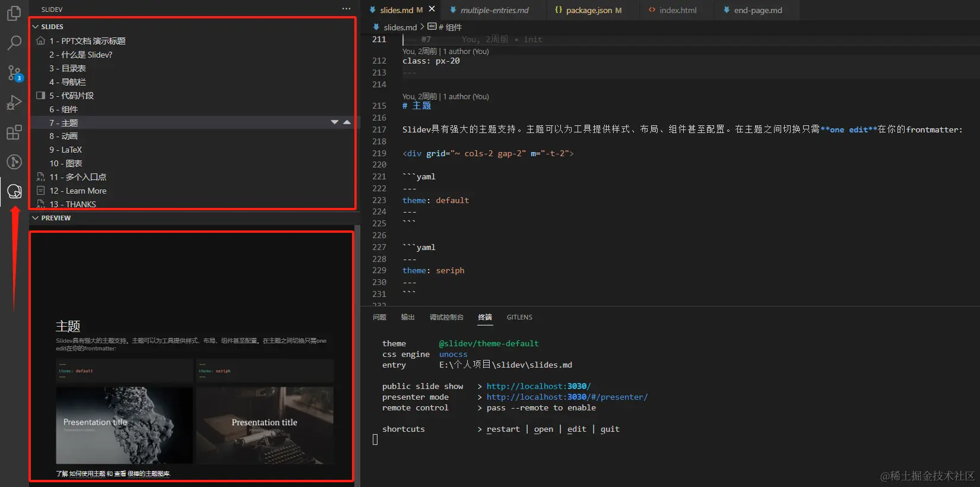Select slide 1 - PPT文档 演示标题

pyautogui.click(x=87, y=41)
